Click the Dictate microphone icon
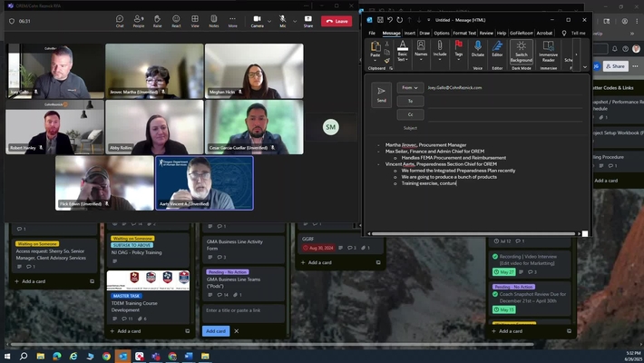 coord(478,49)
